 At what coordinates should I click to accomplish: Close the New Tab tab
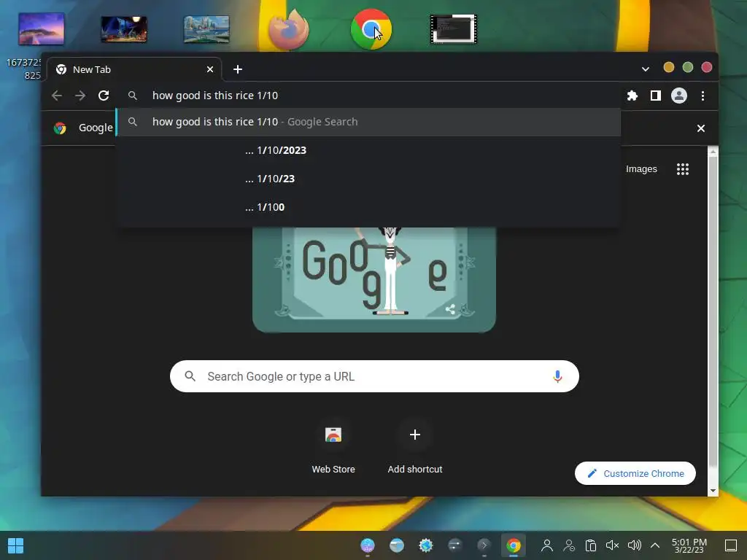tap(209, 69)
